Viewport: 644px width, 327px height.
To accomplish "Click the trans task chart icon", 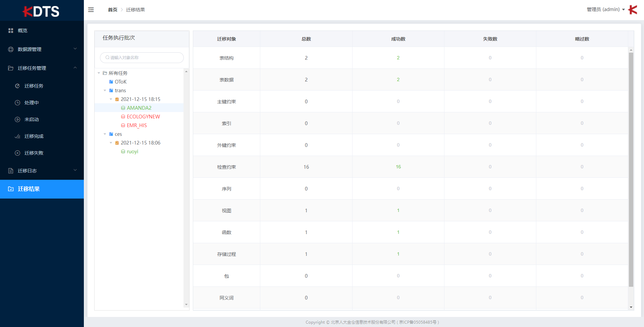I will tap(111, 91).
